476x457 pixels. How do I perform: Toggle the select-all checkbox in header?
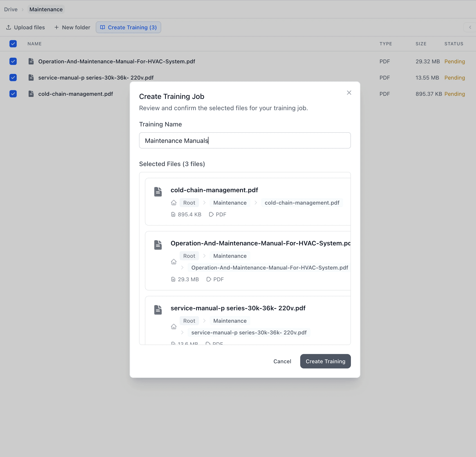(x=13, y=44)
